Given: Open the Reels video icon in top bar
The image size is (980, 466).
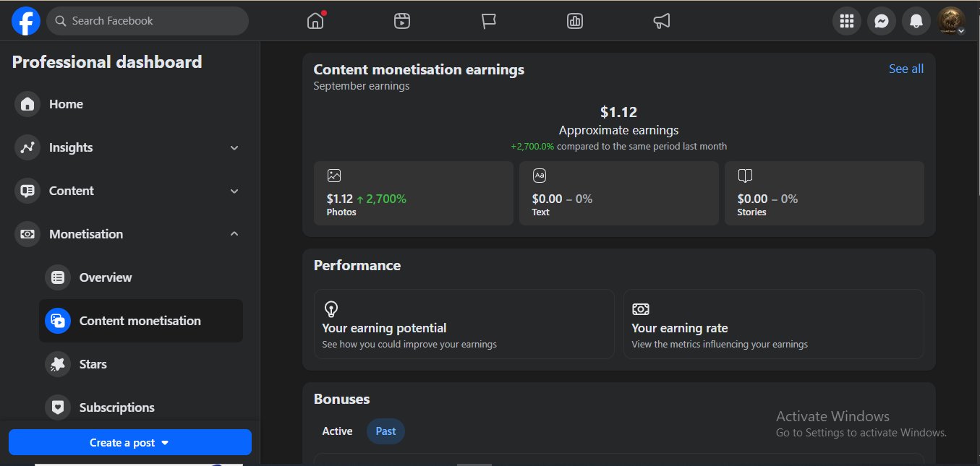Looking at the screenshot, I should pos(402,21).
